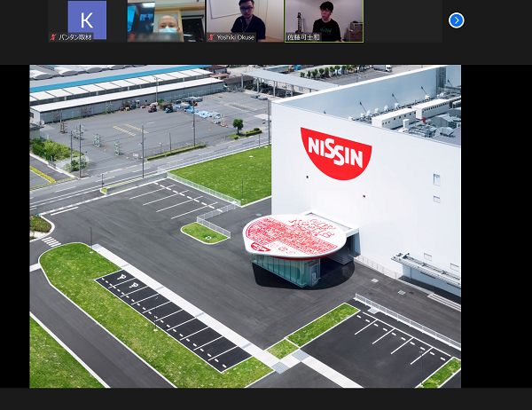
Task: Click the muted mic icon beside Yoshiki Okuse
Action: coord(211,37)
